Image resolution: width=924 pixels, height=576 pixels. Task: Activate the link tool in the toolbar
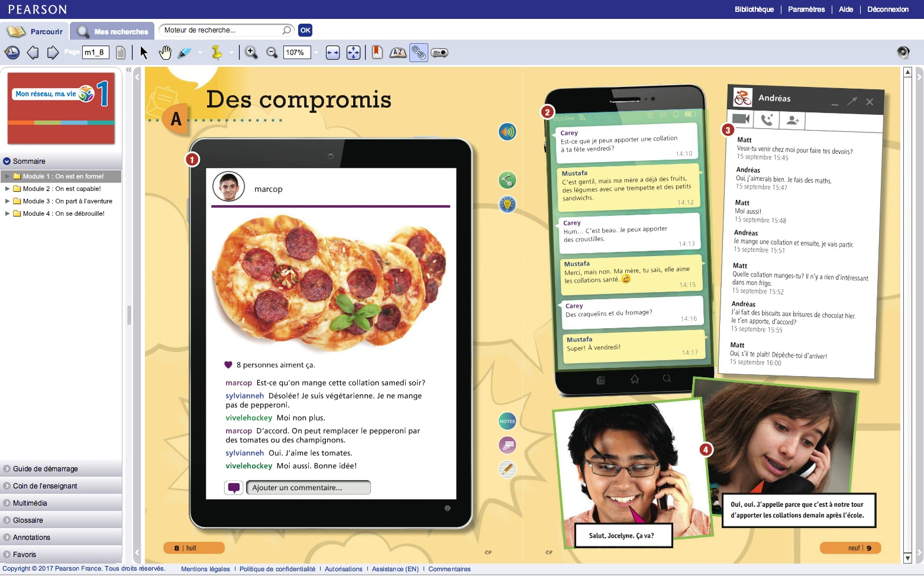(x=418, y=52)
